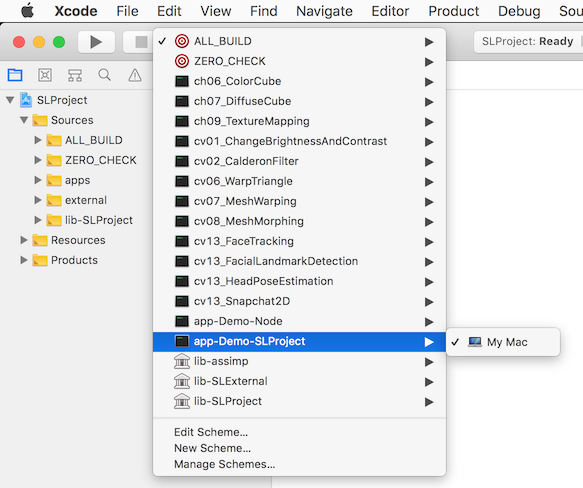Click the lib-SLProject library icon in menu
The height and width of the screenshot is (488, 583).
pyautogui.click(x=182, y=401)
